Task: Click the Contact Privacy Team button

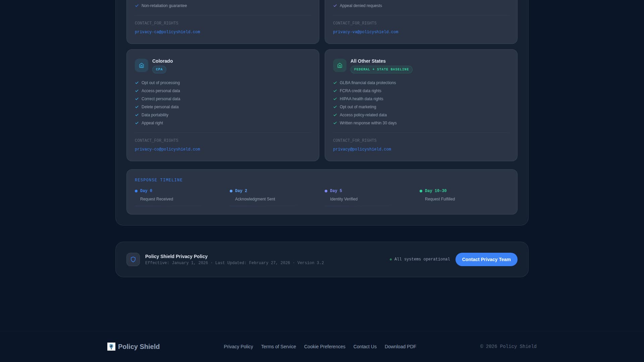Action: pos(486,259)
